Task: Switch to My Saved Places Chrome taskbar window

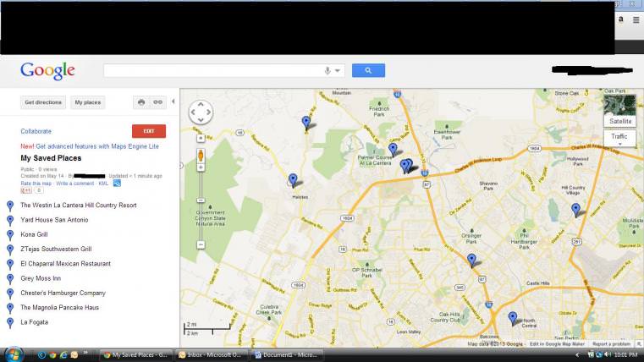Action: pyautogui.click(x=135, y=355)
